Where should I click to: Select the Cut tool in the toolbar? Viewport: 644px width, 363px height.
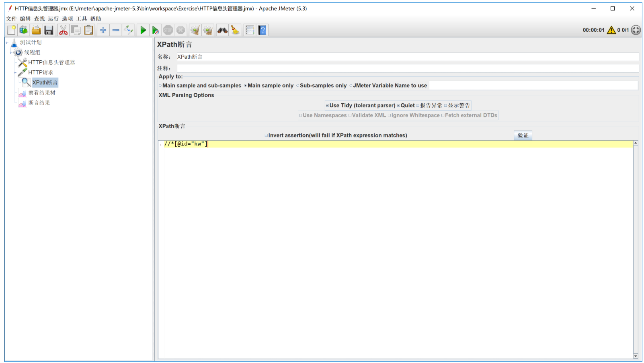[x=63, y=30]
